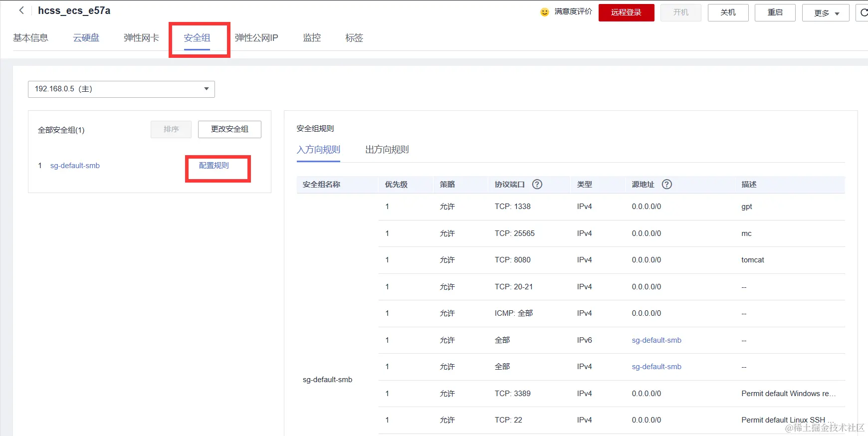Click the ICMP: 全部 protocol cell
The width and height of the screenshot is (868, 436).
[514, 313]
